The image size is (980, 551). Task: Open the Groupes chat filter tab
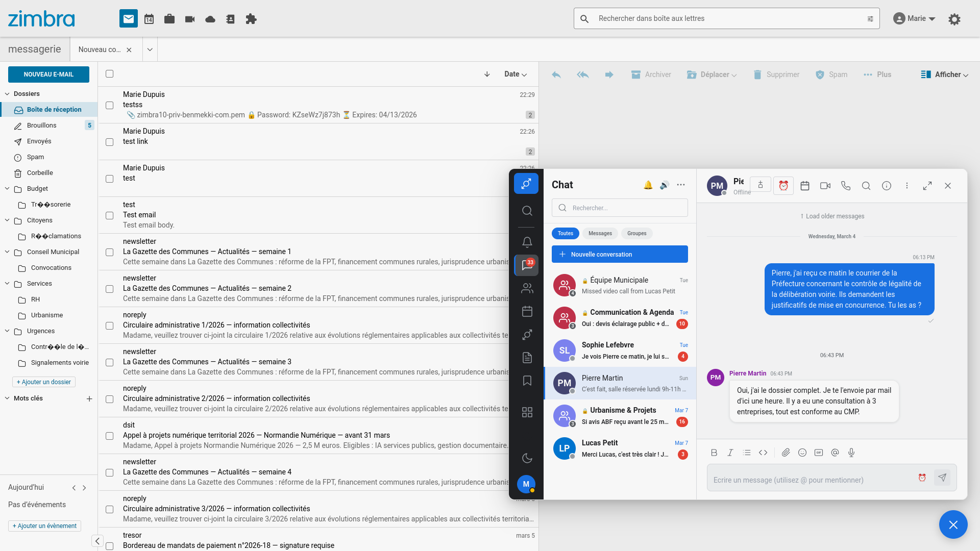(636, 233)
